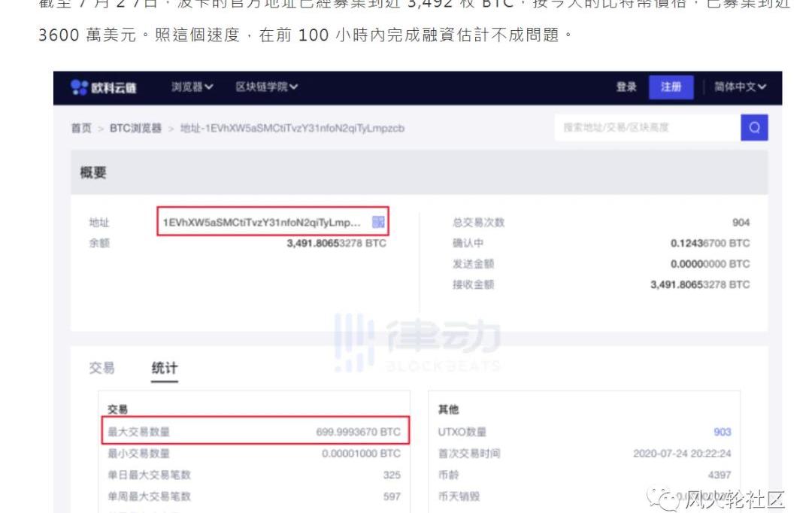
Task: Click the UTXO数量 value 903 link
Action: (723, 433)
